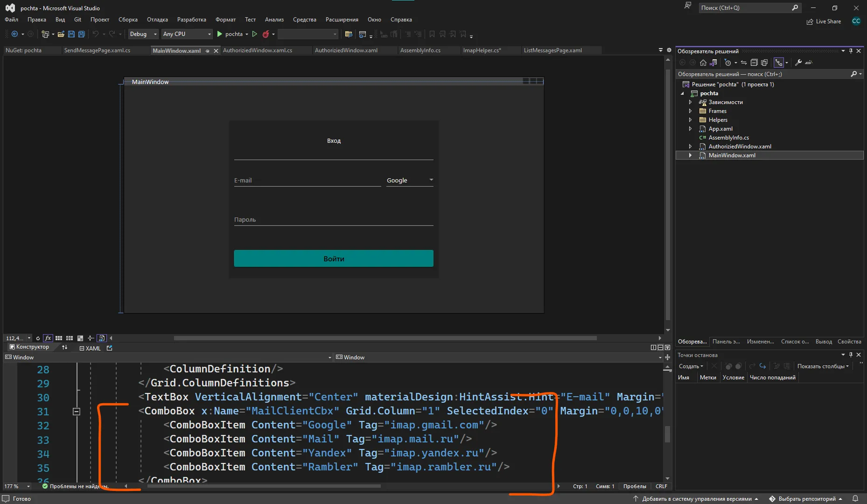867x504 pixels.
Task: Expand the Frames folder node
Action: [x=691, y=111]
